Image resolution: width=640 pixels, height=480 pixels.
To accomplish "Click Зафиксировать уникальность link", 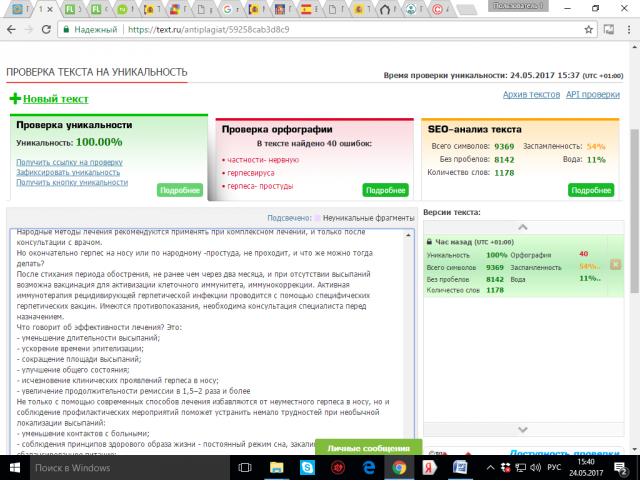I will point(68,172).
